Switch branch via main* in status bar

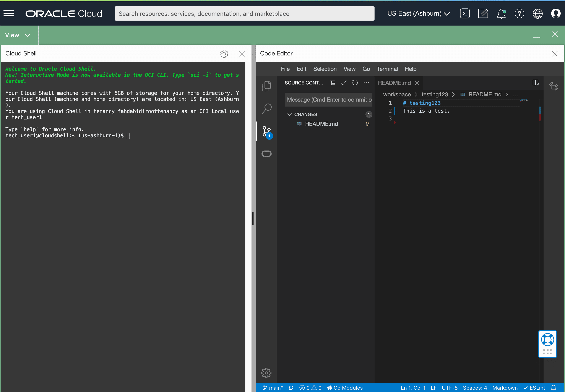[x=273, y=388]
